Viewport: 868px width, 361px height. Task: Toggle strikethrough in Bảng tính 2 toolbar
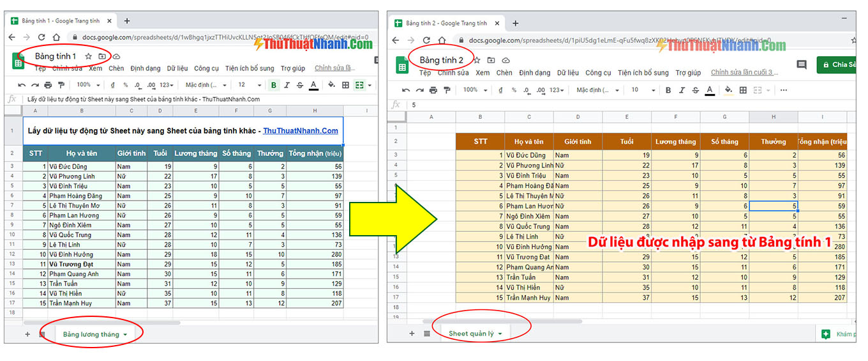(x=695, y=90)
